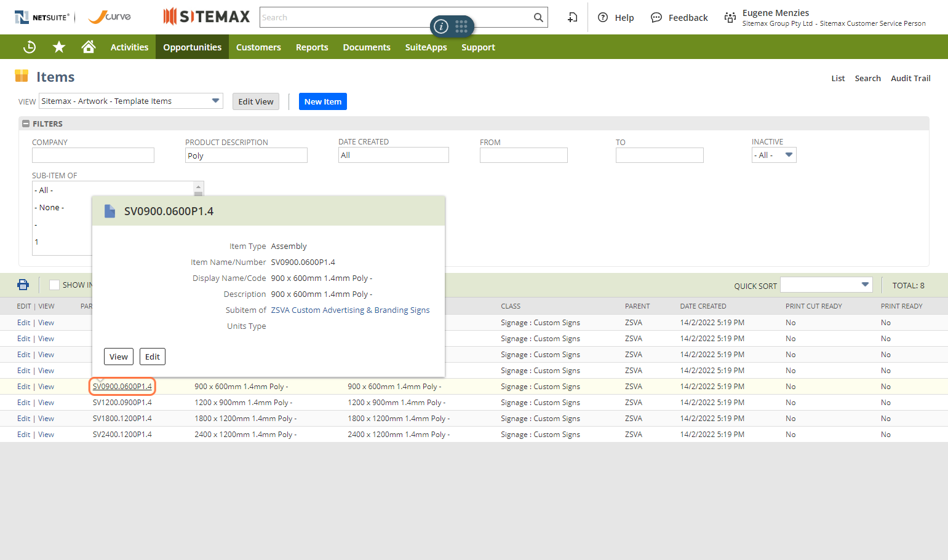Open the Inactive filter dropdown
948x560 pixels.
(774, 156)
